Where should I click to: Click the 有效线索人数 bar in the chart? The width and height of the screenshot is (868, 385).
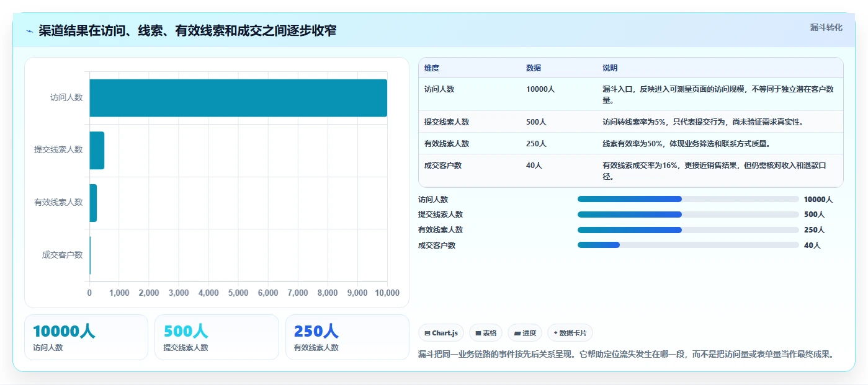click(x=93, y=203)
